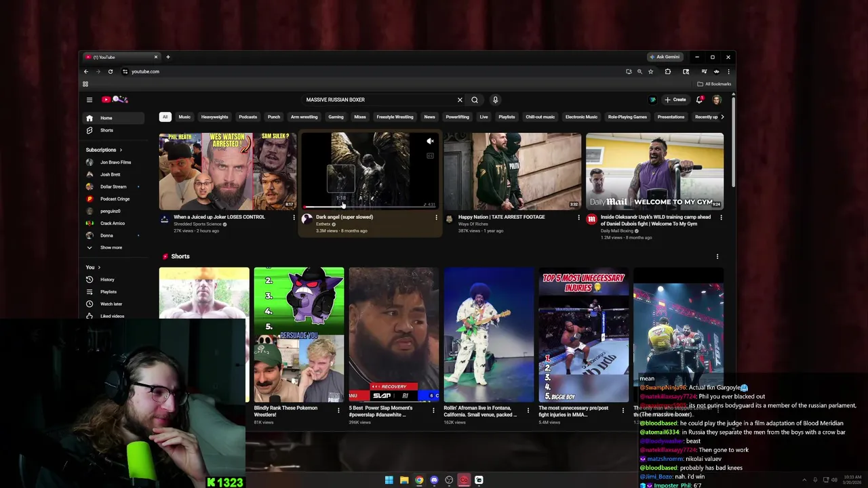Show more category chips with right arrow

[x=722, y=117]
